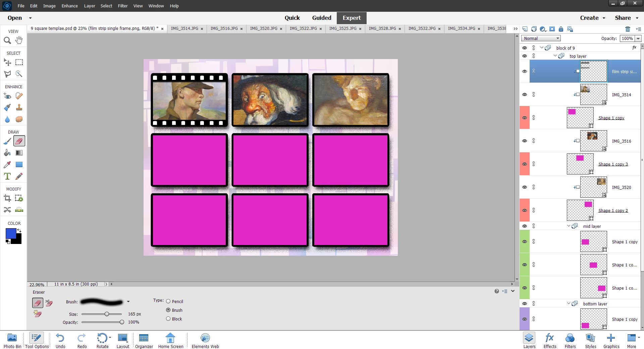Select the Sponge tool
The width and height of the screenshot is (644, 349).
tap(19, 119)
